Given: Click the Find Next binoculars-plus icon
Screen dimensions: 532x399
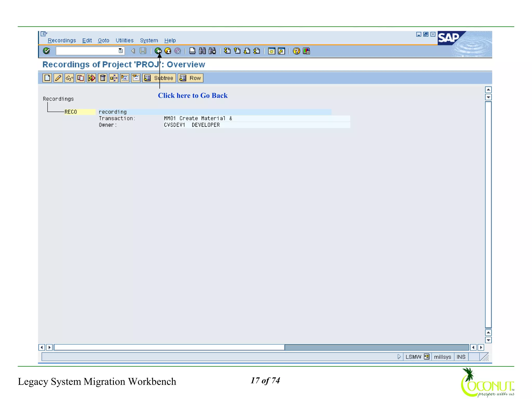Looking at the screenshot, I should tap(212, 51).
